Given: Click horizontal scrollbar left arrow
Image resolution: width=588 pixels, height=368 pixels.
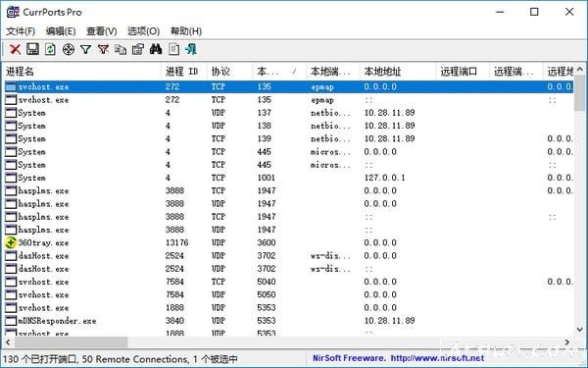Looking at the screenshot, I should [x=8, y=342].
